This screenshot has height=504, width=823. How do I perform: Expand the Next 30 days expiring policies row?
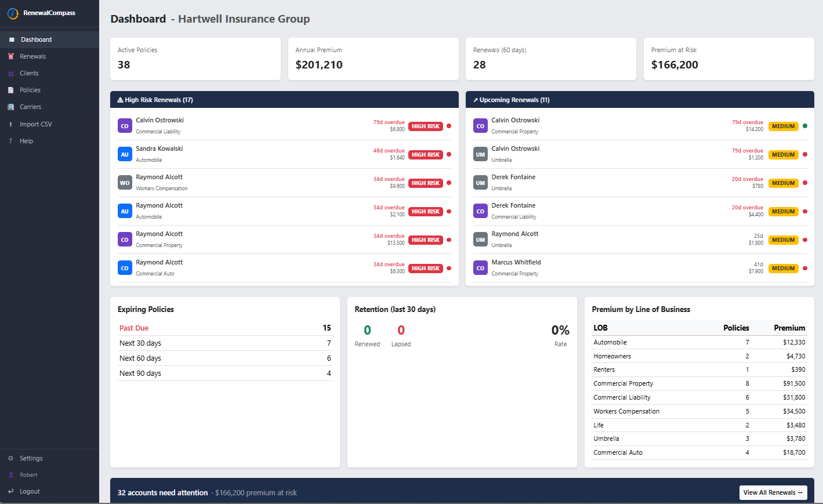point(224,343)
